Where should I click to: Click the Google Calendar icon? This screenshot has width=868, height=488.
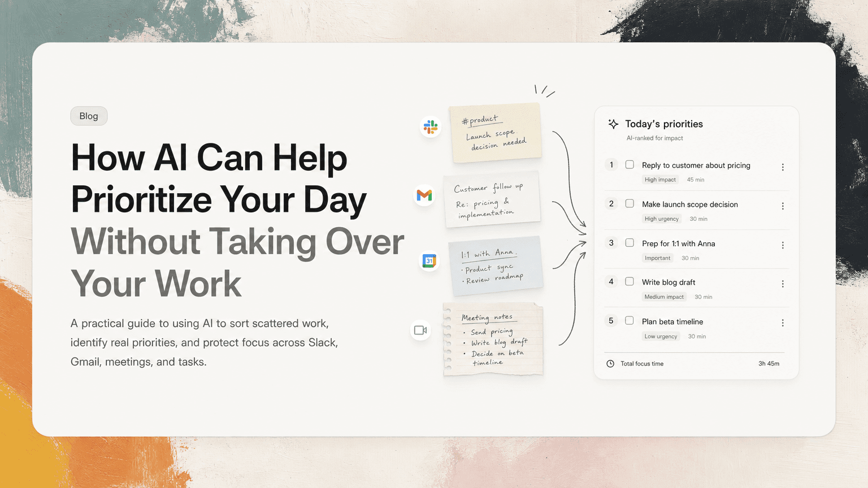coord(429,261)
